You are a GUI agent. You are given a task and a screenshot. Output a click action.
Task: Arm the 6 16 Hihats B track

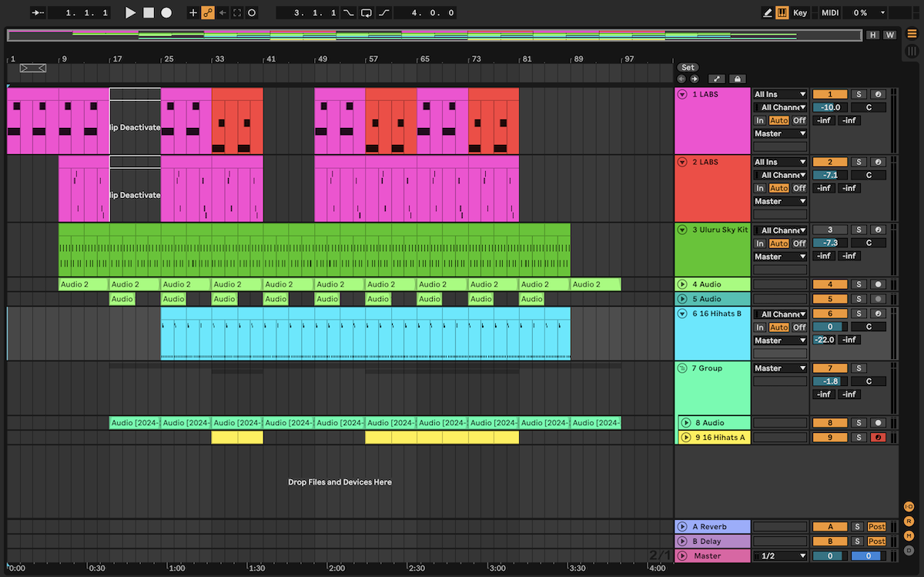878,314
